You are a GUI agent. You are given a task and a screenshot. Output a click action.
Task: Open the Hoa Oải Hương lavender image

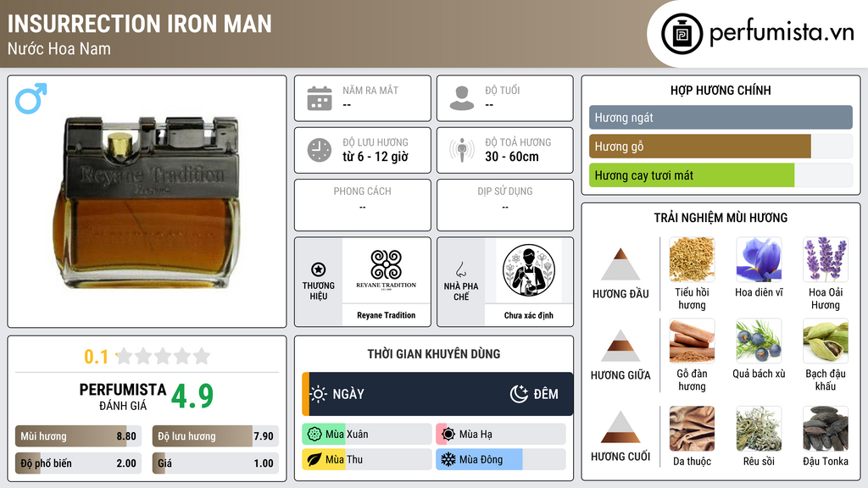[x=826, y=259]
